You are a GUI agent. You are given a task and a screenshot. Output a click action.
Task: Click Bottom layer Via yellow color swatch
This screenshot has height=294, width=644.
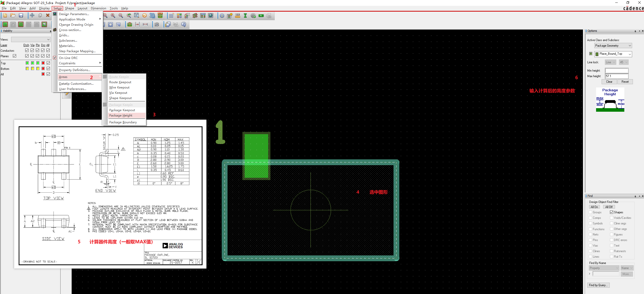(x=33, y=69)
